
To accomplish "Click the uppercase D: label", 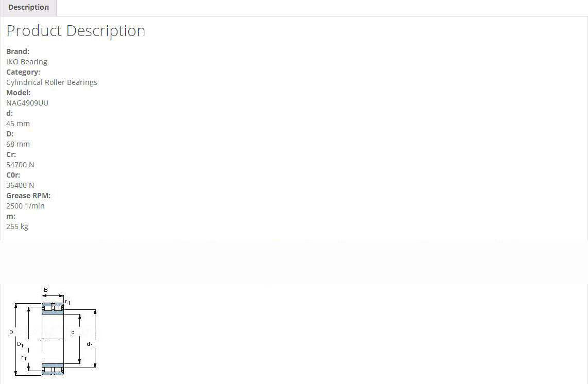I will point(10,134).
